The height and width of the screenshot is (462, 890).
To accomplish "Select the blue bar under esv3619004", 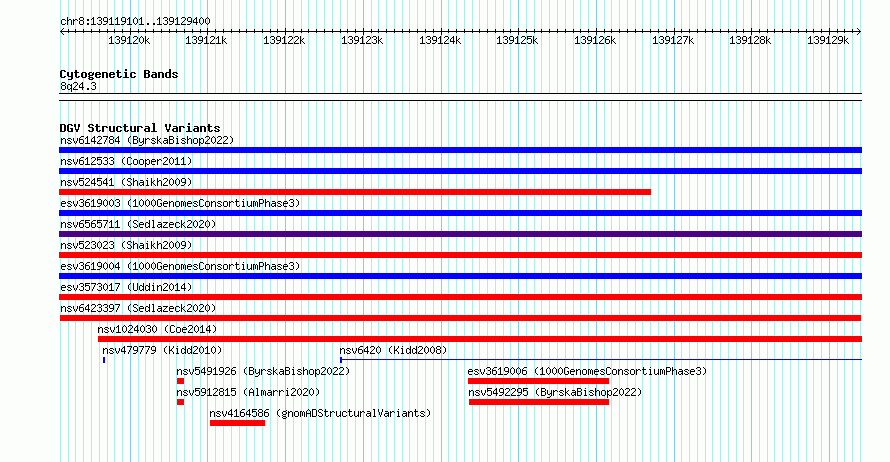I will [x=460, y=276].
